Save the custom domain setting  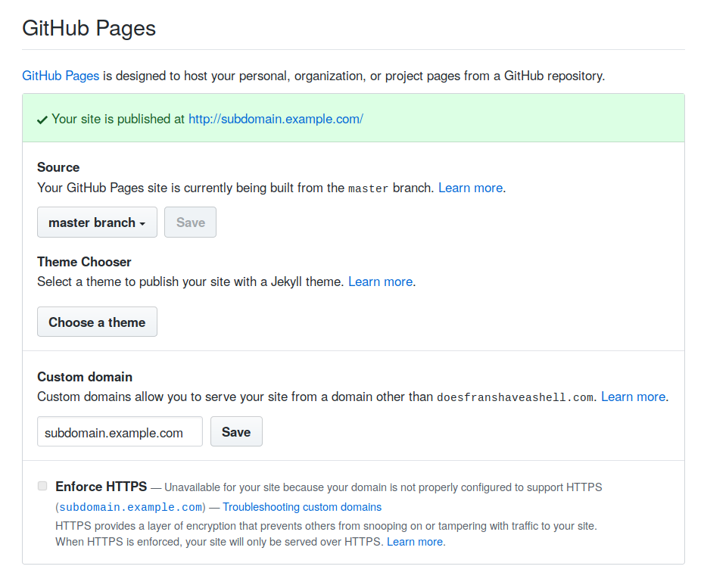point(236,432)
